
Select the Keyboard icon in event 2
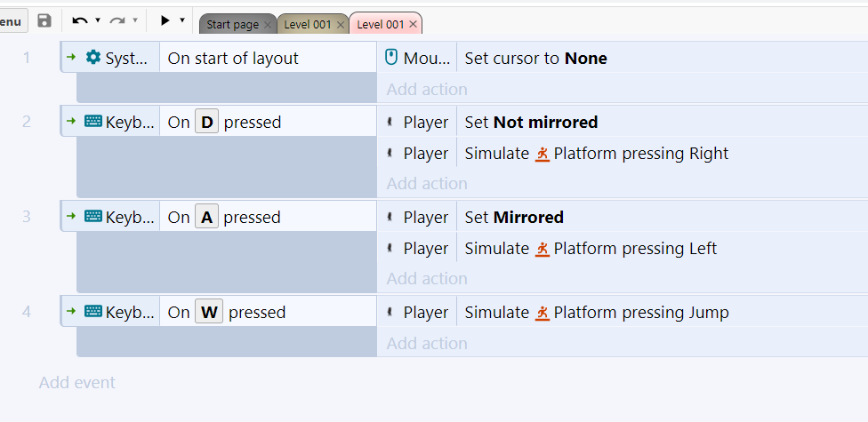[93, 121]
